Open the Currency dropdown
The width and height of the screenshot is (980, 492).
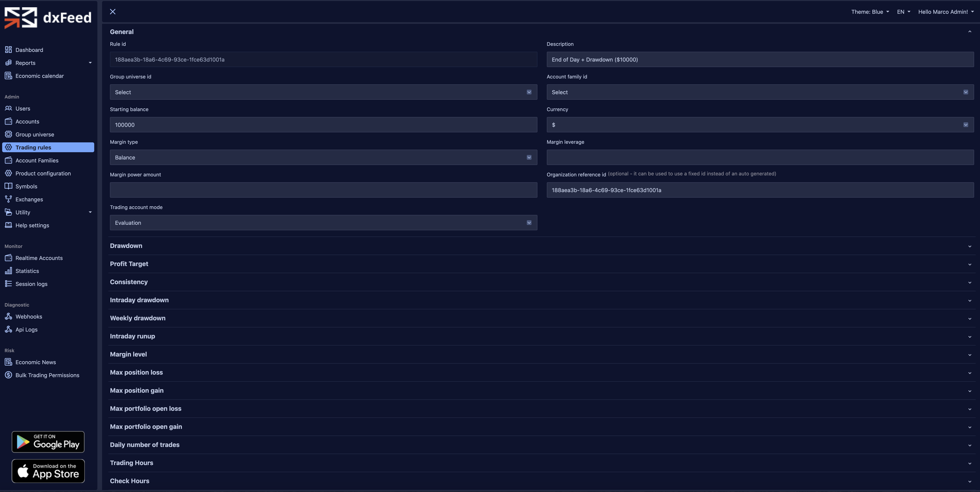click(x=760, y=125)
